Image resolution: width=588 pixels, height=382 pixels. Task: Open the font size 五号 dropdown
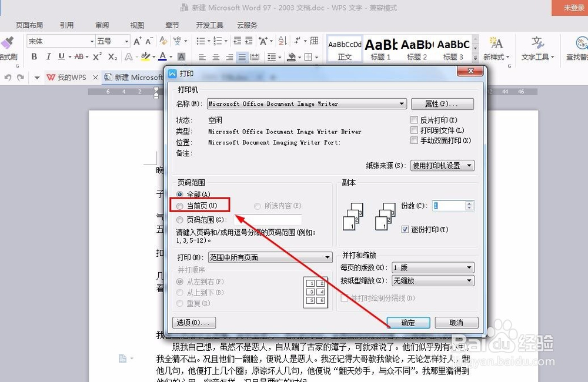pyautogui.click(x=126, y=41)
